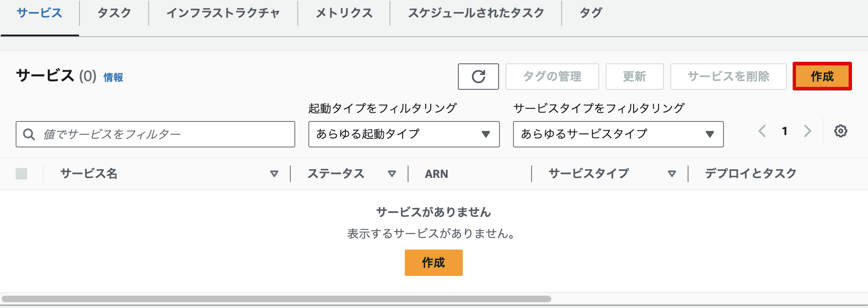Viewport: 868px width, 308px height.
Task: Click the refresh icon button
Action: [x=478, y=77]
